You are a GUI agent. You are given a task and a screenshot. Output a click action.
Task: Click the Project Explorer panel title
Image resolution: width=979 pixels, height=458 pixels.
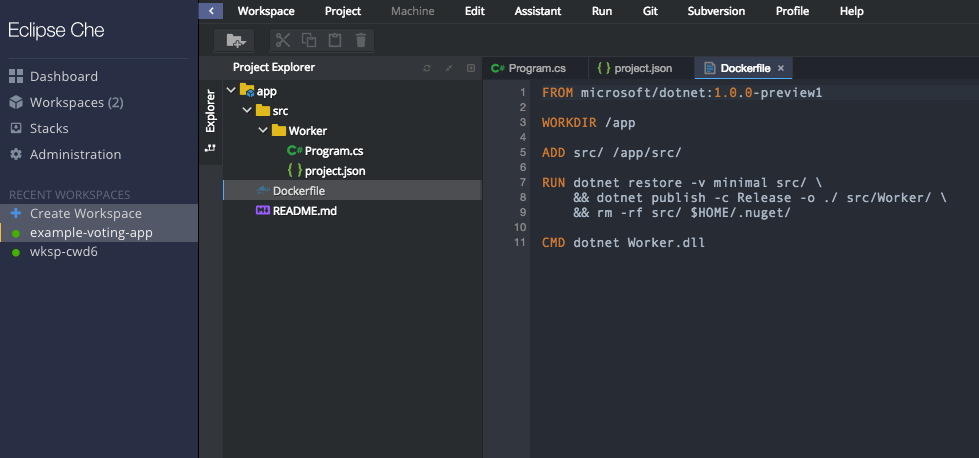[274, 67]
